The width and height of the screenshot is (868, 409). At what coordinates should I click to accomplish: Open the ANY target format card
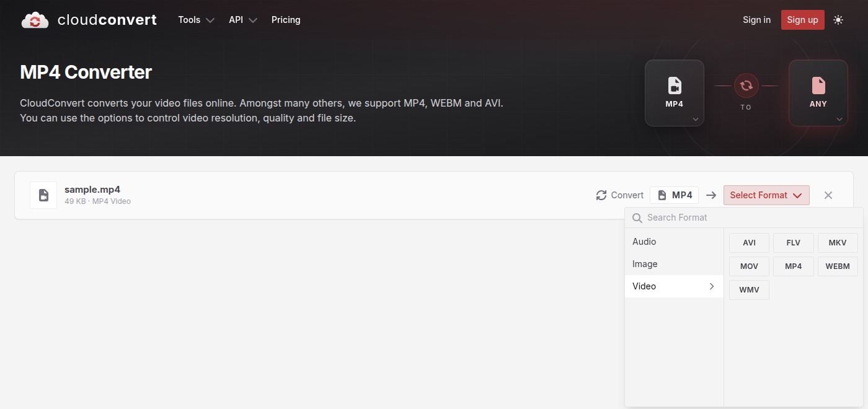818,93
